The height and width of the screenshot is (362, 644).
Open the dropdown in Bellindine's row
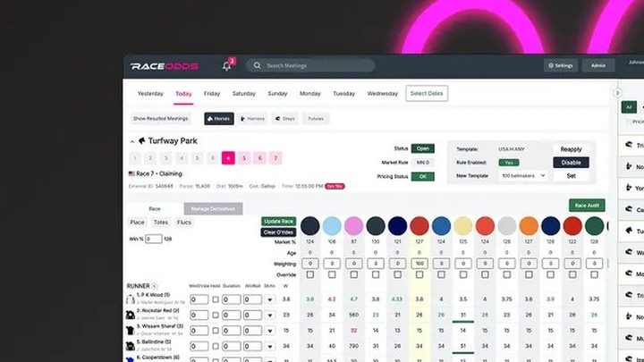pos(270,347)
